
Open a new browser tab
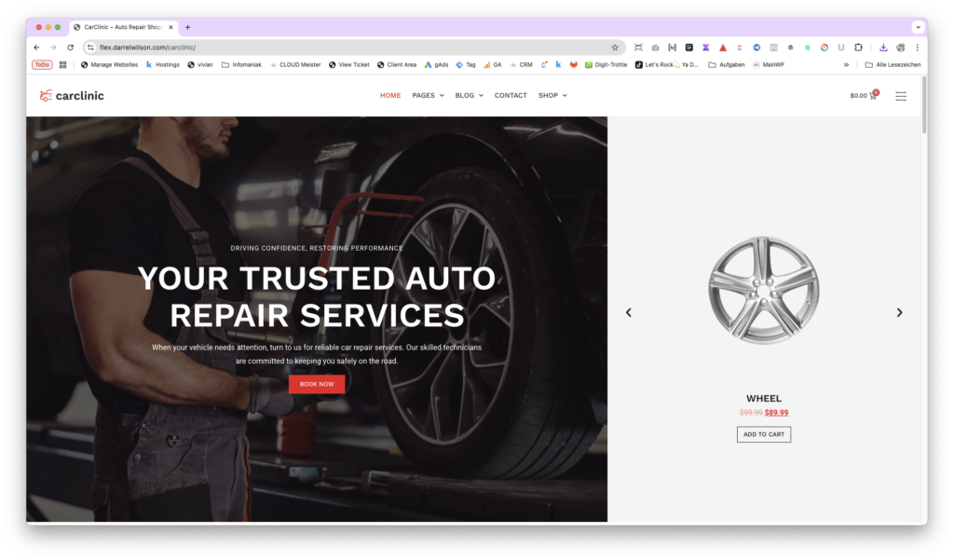tap(188, 27)
